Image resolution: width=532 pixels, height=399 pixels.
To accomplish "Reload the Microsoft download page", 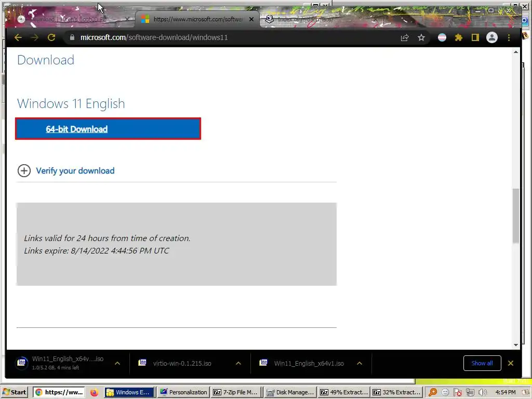I will point(51,37).
